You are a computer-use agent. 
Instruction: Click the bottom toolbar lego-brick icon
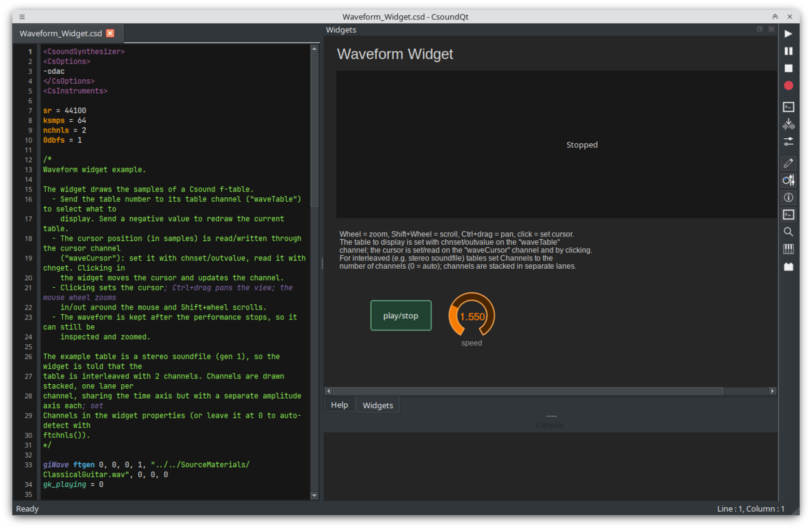789,266
